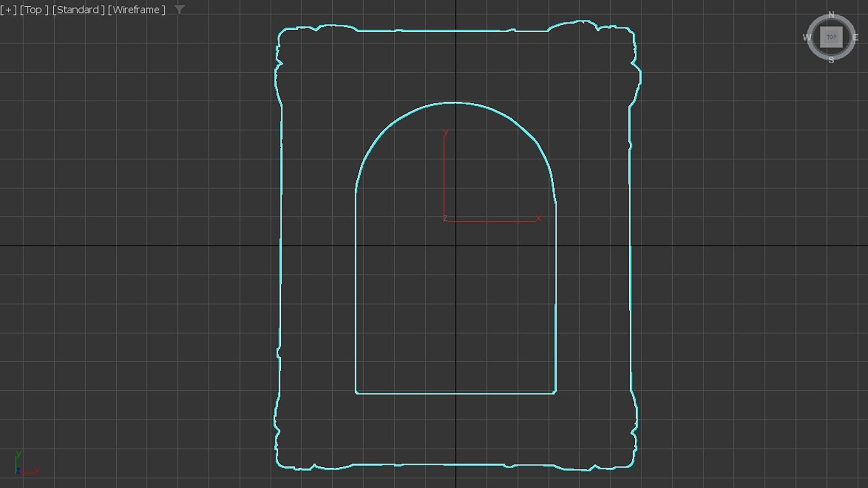868x488 pixels.
Task: Open the [Top] point-of-view viewport menu
Action: (34, 9)
